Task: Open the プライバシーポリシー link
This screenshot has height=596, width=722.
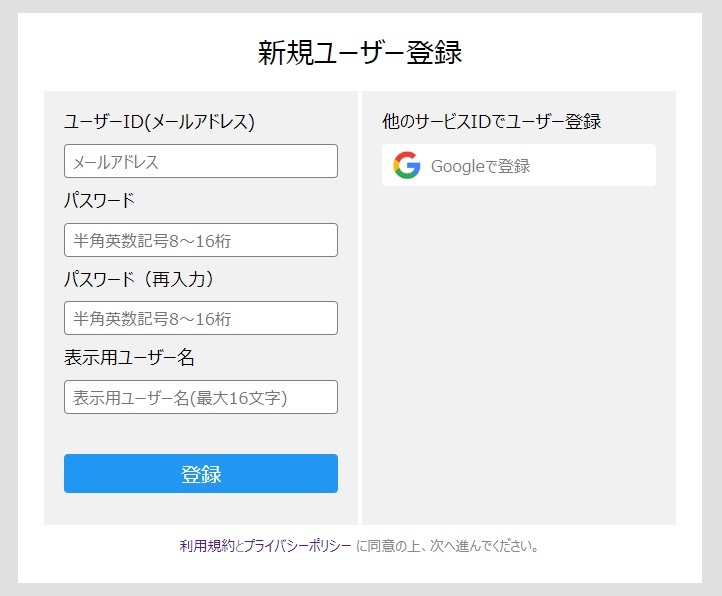Action: pos(297,546)
